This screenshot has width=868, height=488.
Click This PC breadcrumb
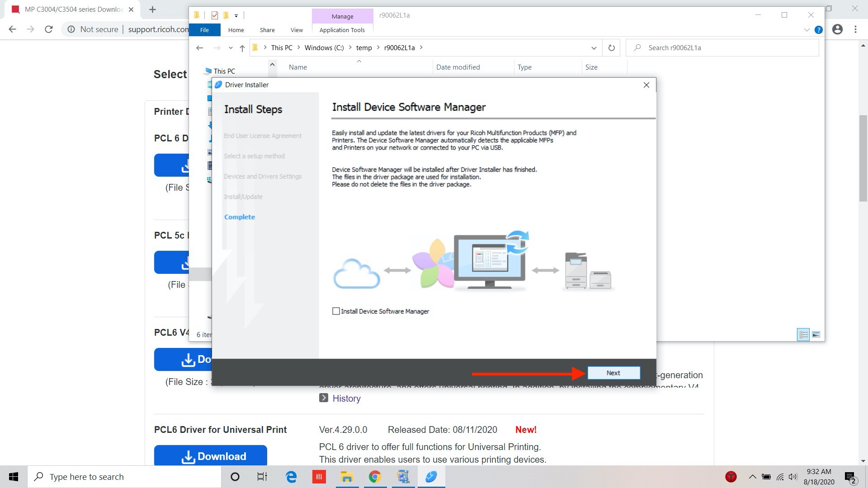(x=282, y=48)
